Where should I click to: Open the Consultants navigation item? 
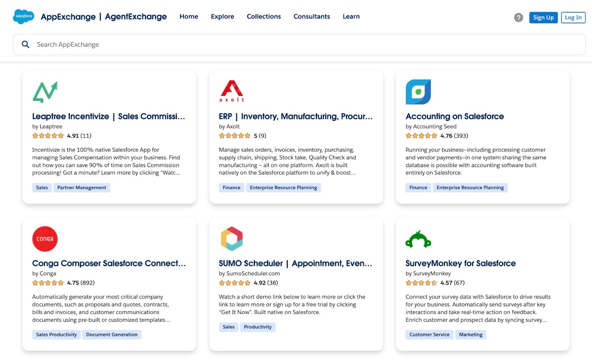(x=312, y=17)
